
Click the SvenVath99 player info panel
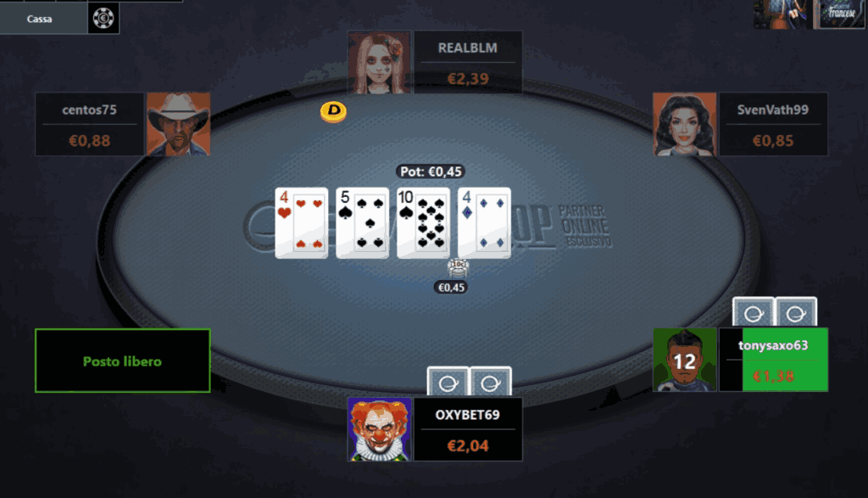773,124
